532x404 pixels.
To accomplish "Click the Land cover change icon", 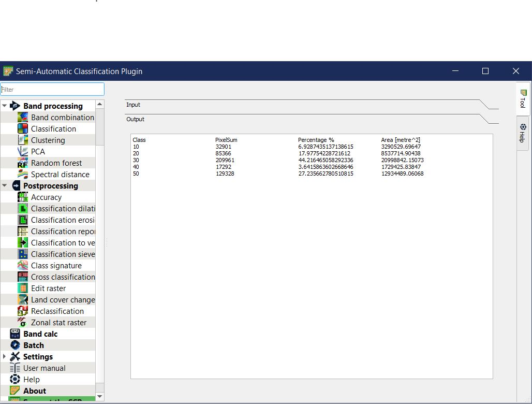I will [x=23, y=300].
